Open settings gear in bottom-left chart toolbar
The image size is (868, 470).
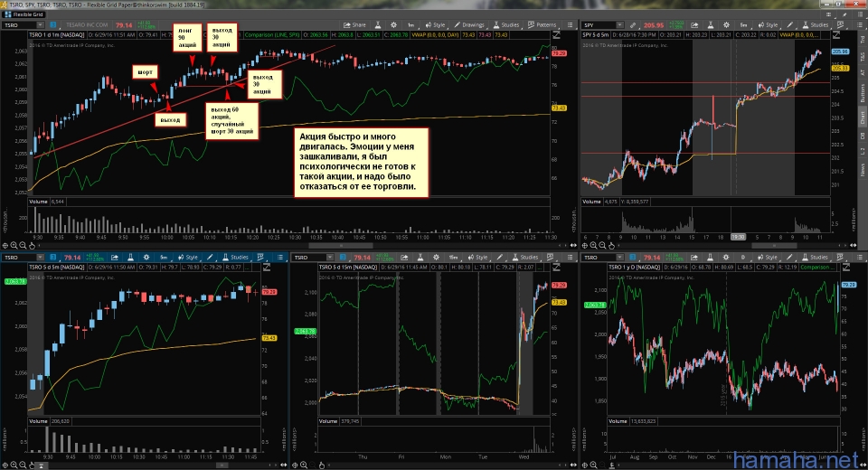coord(146,258)
